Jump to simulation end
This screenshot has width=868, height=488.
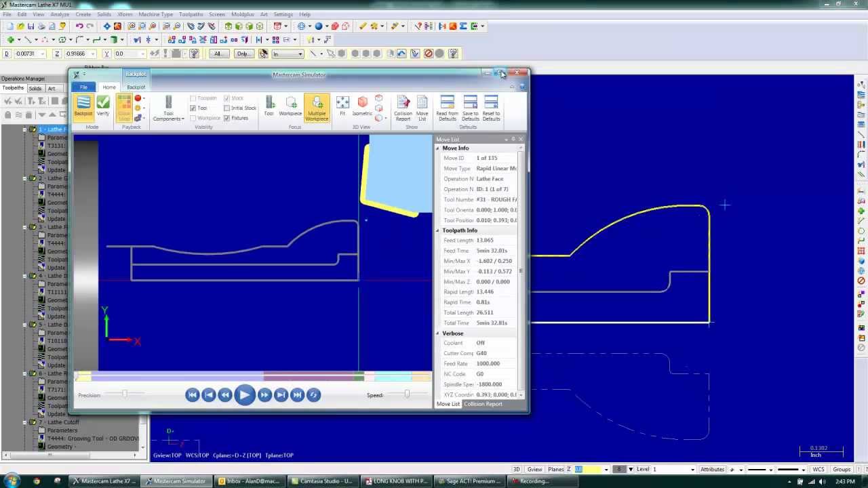pyautogui.click(x=297, y=394)
